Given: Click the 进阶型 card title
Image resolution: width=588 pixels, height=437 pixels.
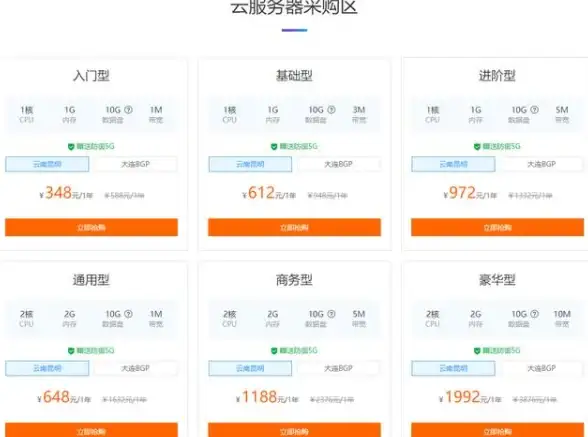Looking at the screenshot, I should 497,76.
